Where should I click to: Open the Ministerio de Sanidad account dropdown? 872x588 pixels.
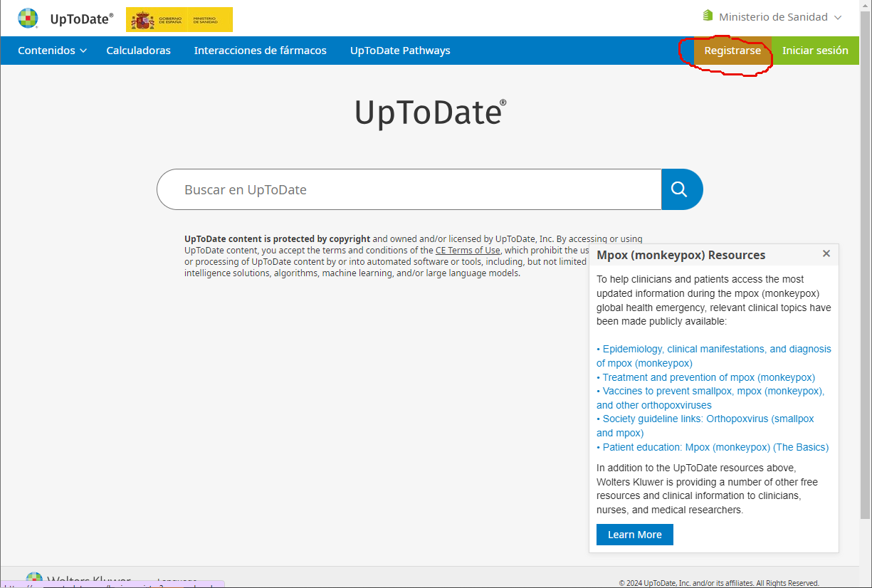click(x=772, y=16)
